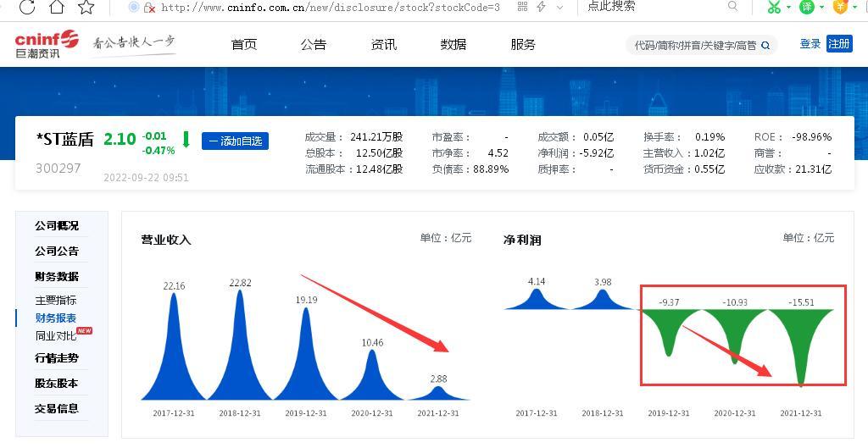This screenshot has width=868, height=448.
Task: Expand the address bar dropdown arrow
Action: click(x=559, y=7)
